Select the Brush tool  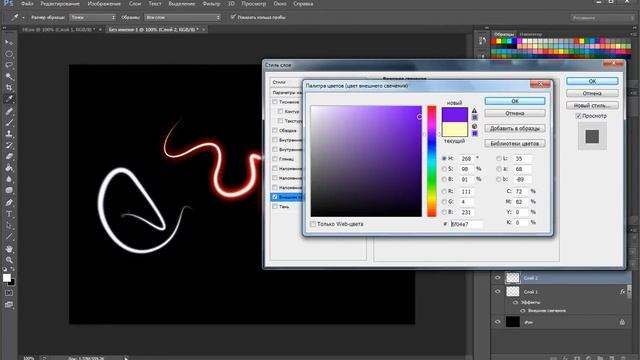[x=9, y=122]
